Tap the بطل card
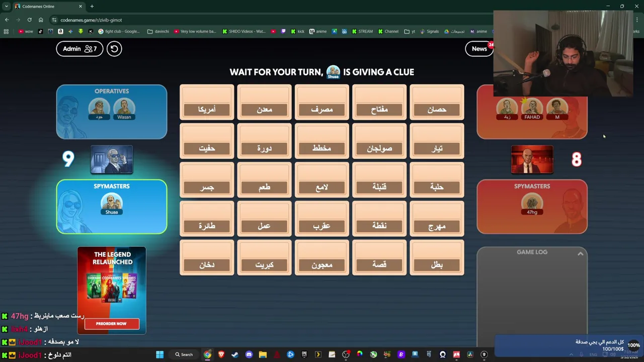The image size is (644, 362). point(437,257)
